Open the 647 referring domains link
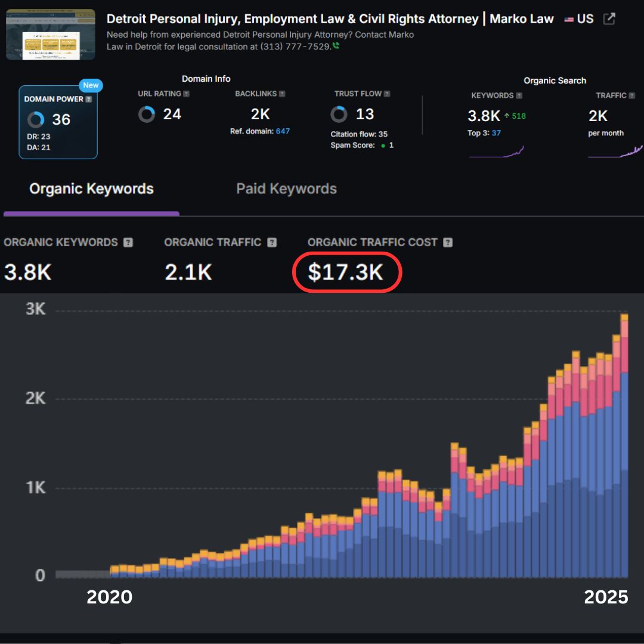 tap(283, 131)
